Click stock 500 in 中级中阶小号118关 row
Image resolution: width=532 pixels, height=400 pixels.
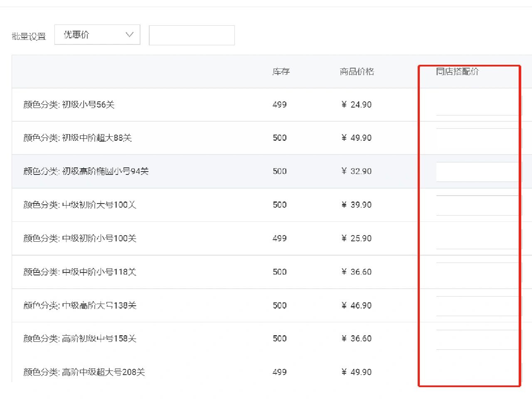click(x=280, y=272)
